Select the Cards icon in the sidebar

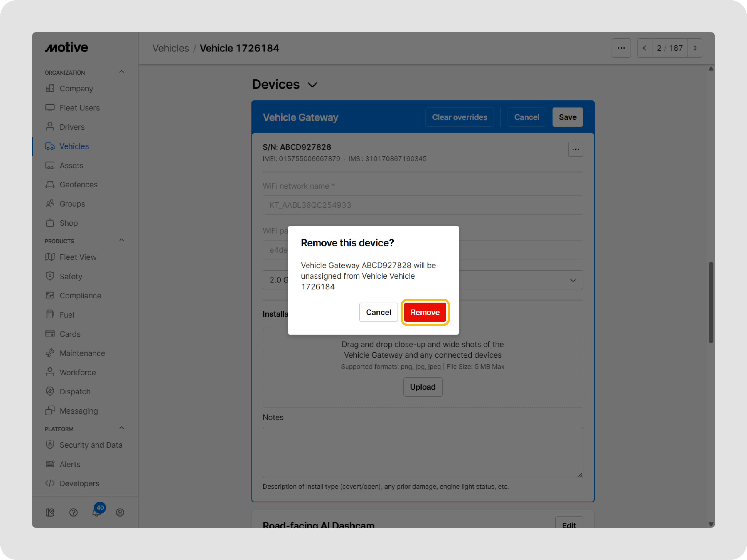click(x=50, y=334)
